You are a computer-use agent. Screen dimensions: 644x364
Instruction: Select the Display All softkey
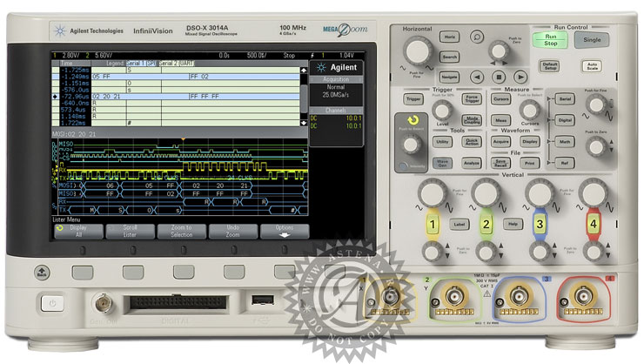pyautogui.click(x=78, y=231)
